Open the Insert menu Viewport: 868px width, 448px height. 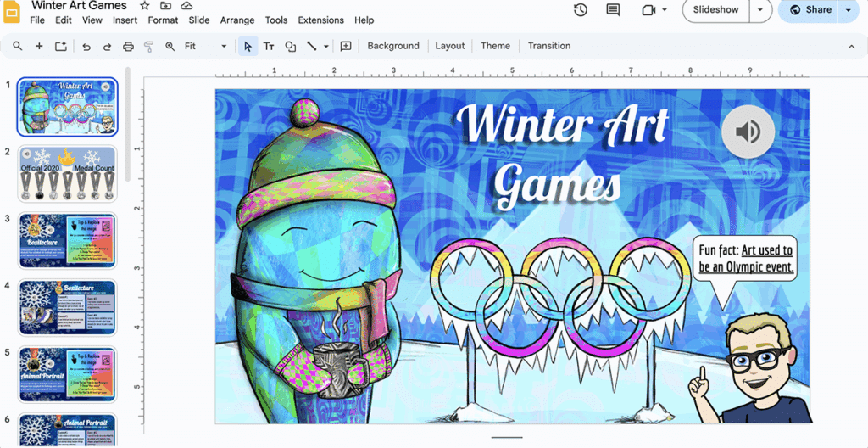pyautogui.click(x=125, y=20)
